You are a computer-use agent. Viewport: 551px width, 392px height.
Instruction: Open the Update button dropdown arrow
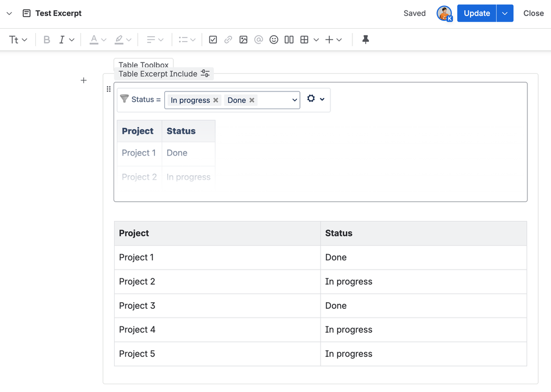pos(505,13)
